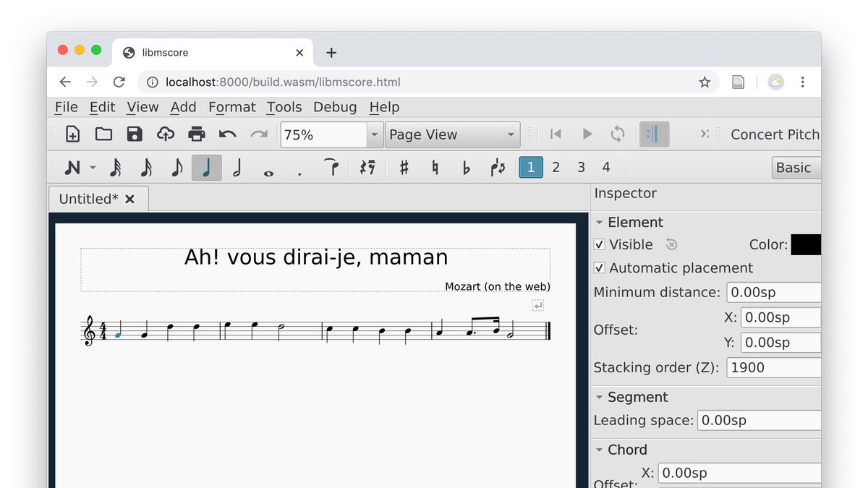
Task: Toggle loop playback icon
Action: click(618, 134)
